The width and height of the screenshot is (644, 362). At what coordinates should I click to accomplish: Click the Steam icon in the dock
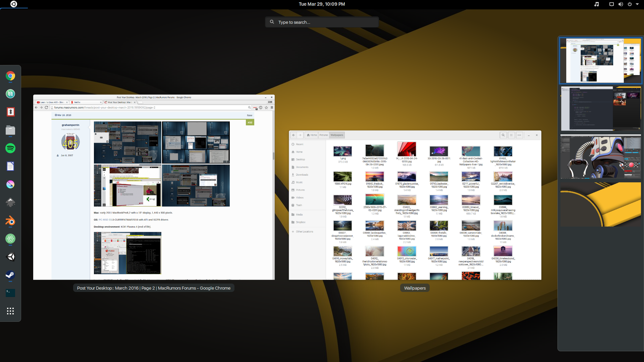11,275
